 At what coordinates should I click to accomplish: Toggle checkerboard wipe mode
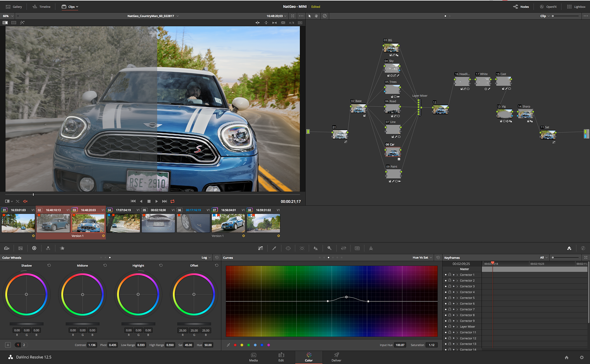283,23
